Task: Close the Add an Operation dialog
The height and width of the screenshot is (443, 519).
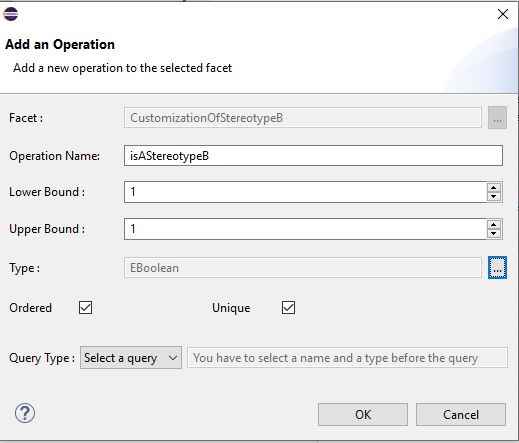Action: 503,14
